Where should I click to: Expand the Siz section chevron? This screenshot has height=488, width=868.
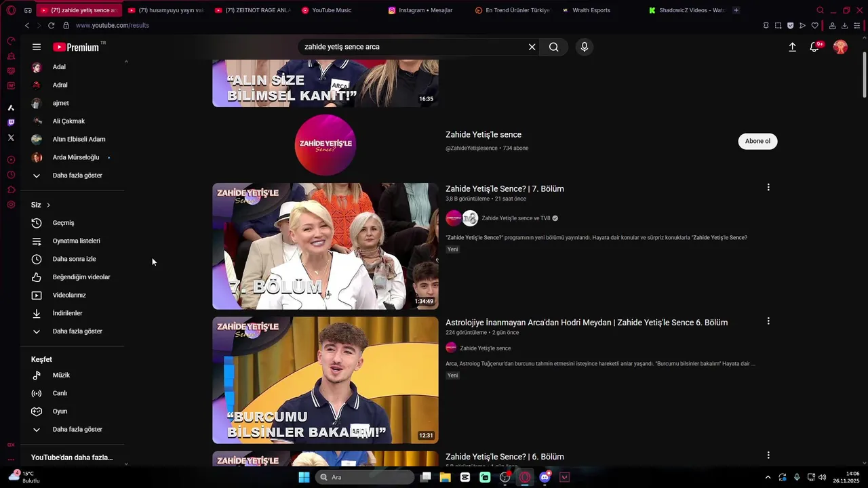(48, 205)
